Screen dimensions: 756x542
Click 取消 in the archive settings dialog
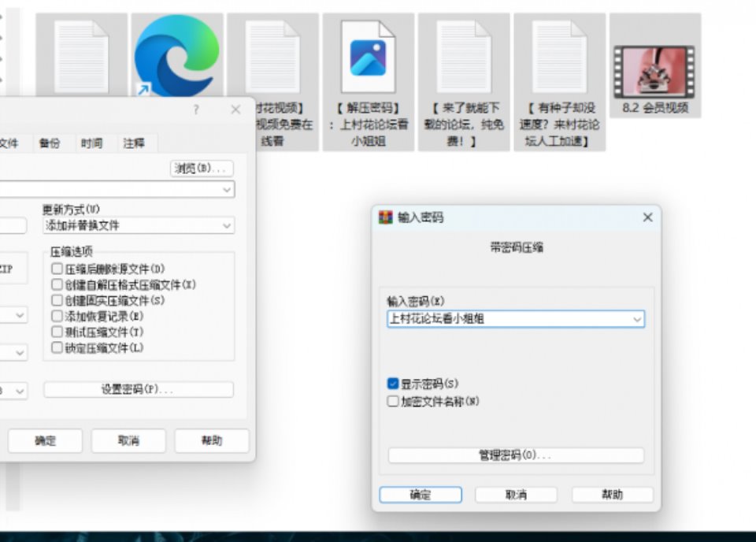tap(128, 440)
